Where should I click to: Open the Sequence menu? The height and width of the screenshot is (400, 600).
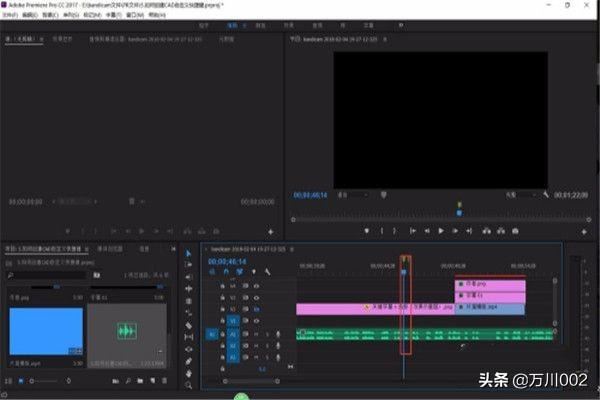[71, 15]
